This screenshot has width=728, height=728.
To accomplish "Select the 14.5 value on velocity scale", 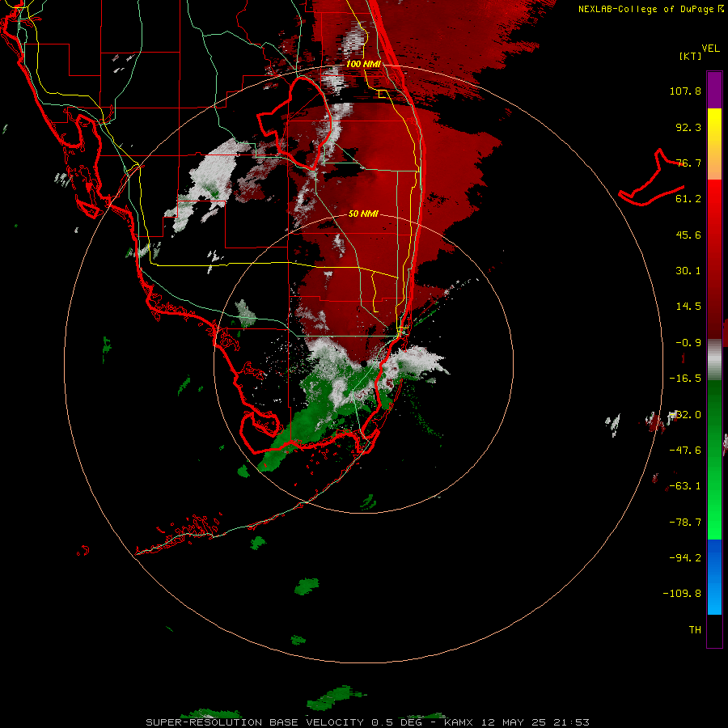I will tap(688, 307).
